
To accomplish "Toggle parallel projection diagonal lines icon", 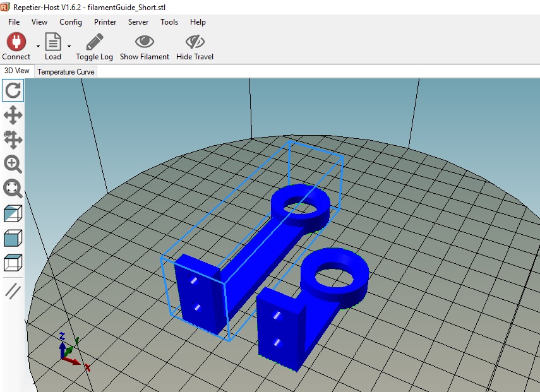I will (13, 291).
